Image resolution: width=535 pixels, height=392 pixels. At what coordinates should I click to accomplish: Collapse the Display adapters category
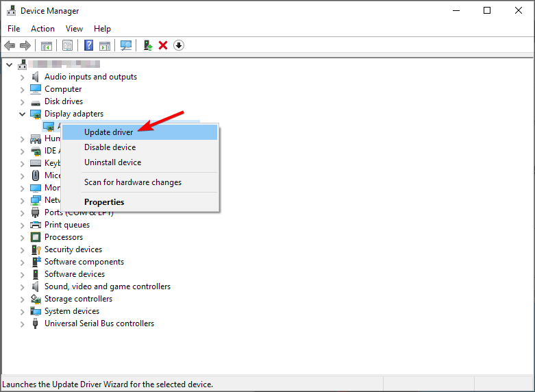coord(22,114)
